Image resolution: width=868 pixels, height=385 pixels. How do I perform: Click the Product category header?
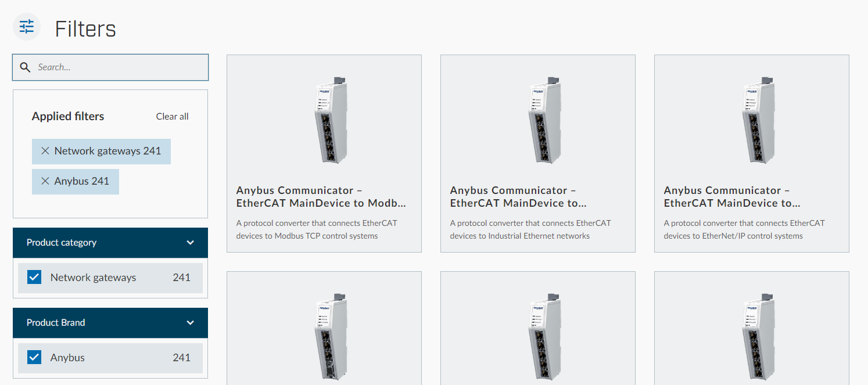[110, 243]
